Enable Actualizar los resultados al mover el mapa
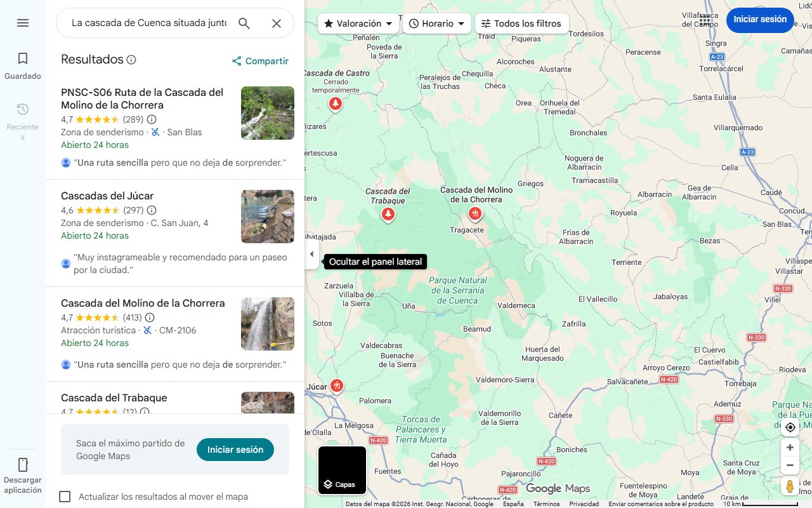812x508 pixels. point(65,497)
